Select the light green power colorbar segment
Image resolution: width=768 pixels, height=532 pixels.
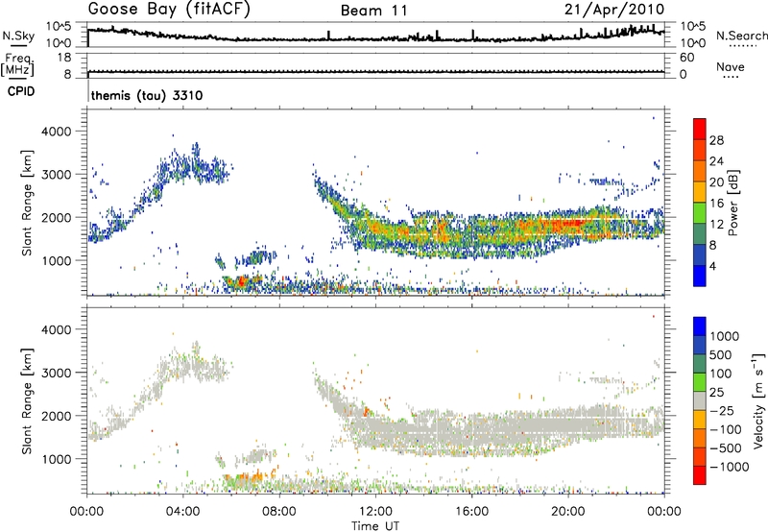(700, 212)
